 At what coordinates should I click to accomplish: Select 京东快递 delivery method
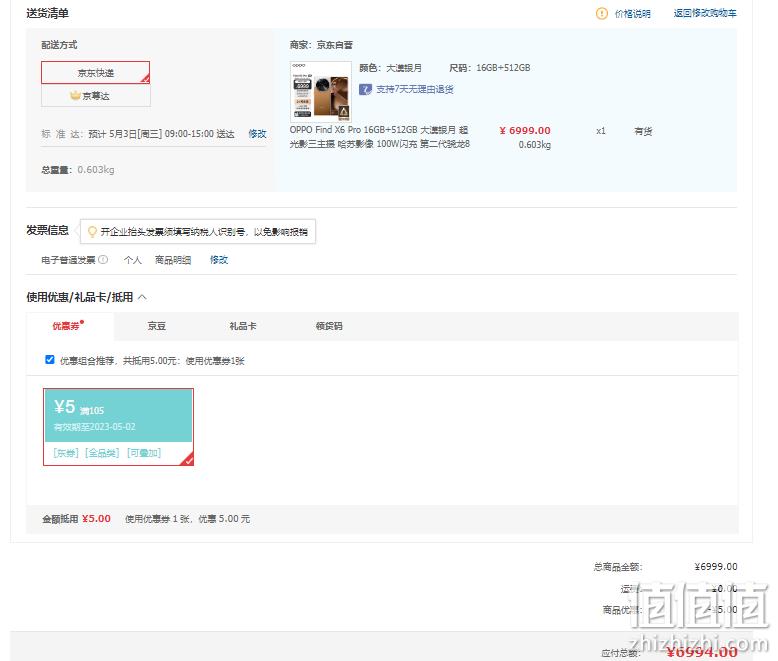(95, 73)
